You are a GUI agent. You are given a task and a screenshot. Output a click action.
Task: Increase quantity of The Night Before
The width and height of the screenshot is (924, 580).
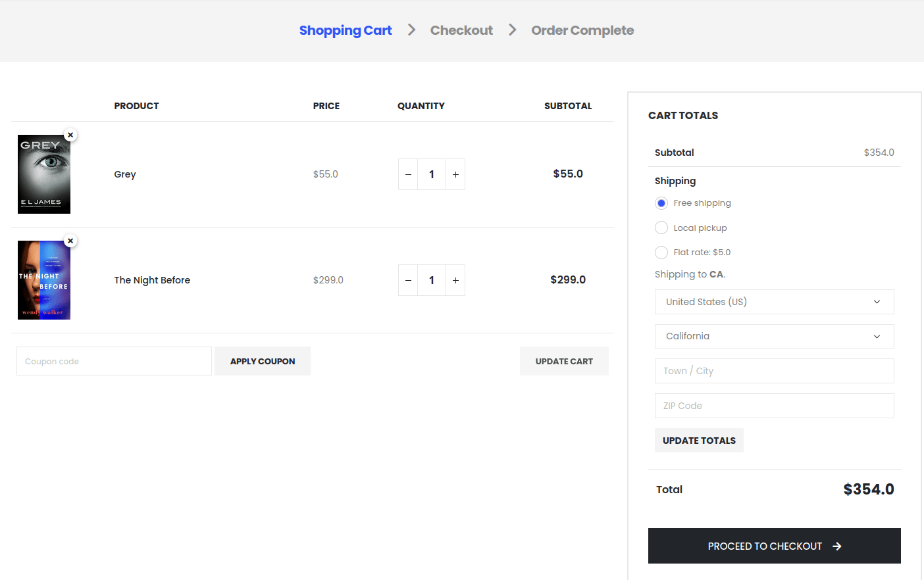455,279
